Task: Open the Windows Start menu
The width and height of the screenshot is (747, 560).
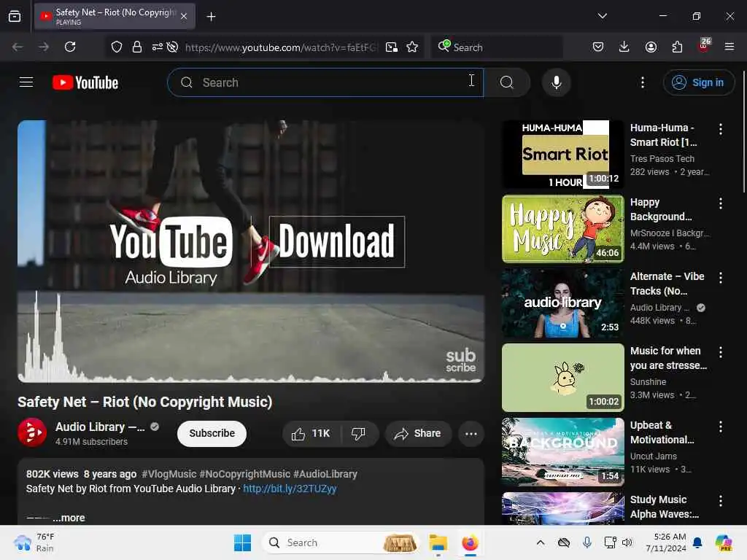Action: pos(242,542)
